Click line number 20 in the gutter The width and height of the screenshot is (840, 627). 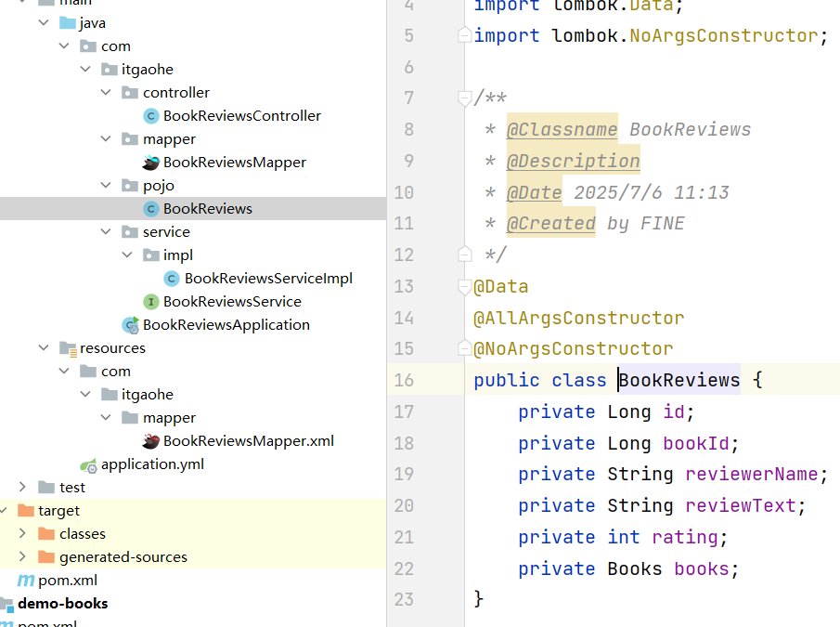point(404,505)
